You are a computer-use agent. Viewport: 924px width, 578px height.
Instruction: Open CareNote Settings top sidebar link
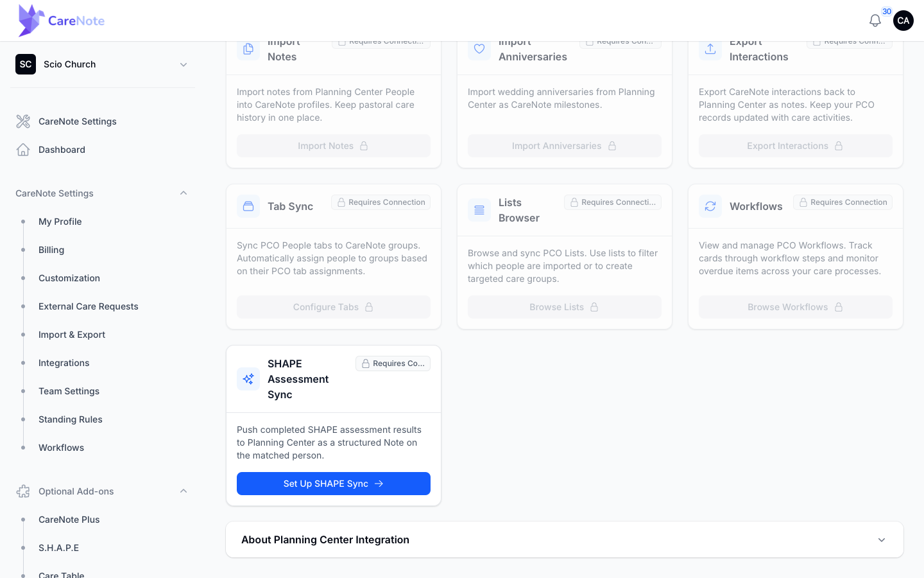click(78, 121)
